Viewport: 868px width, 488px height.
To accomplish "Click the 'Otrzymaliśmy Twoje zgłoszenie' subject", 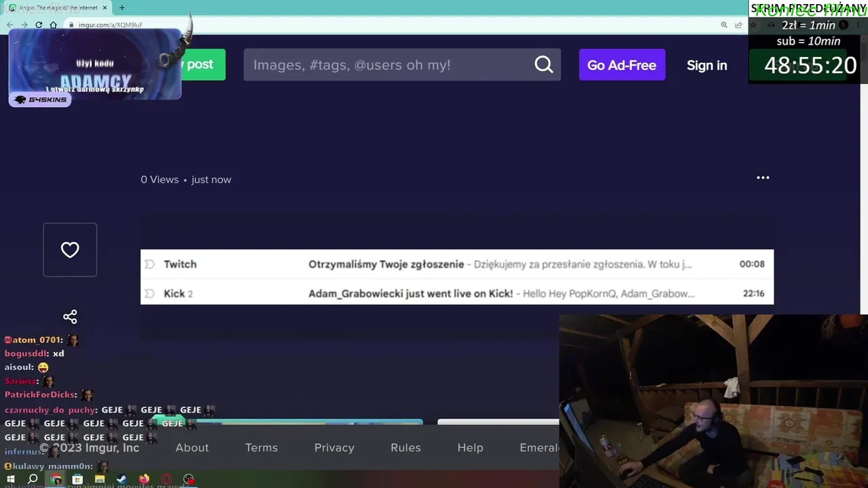I will pos(386,264).
